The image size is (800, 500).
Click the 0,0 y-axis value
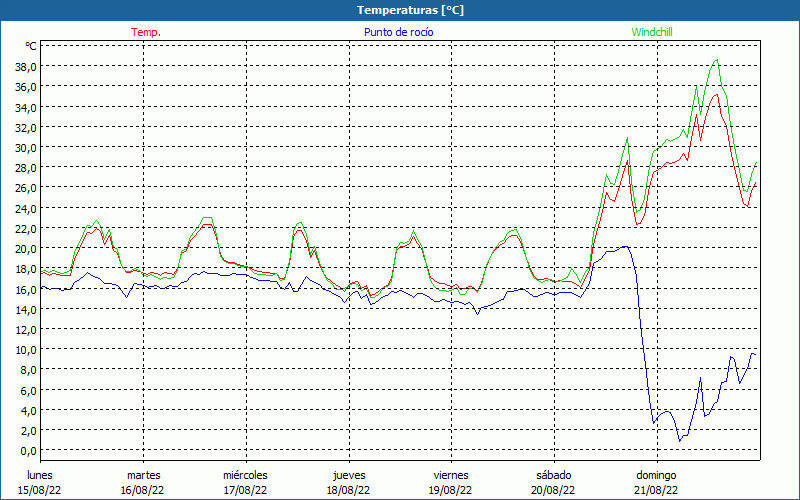[x=29, y=451]
